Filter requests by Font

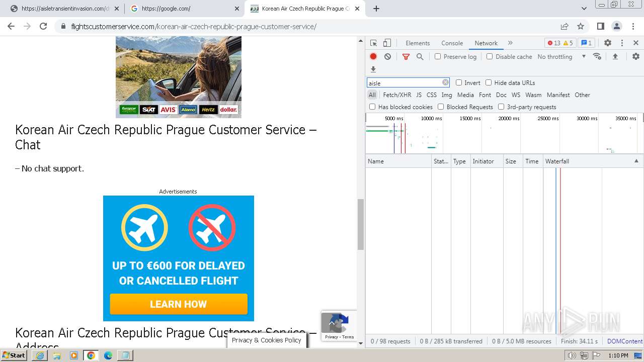[485, 95]
